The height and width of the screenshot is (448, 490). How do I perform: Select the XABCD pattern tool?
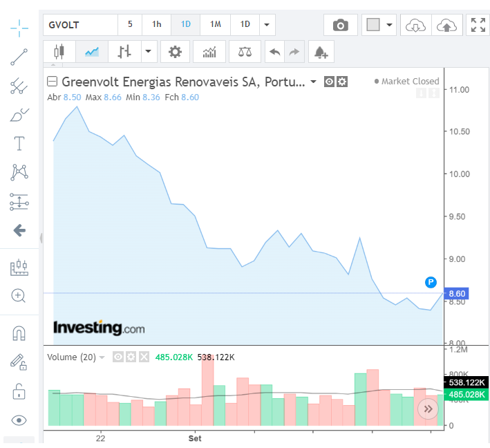[x=19, y=172]
